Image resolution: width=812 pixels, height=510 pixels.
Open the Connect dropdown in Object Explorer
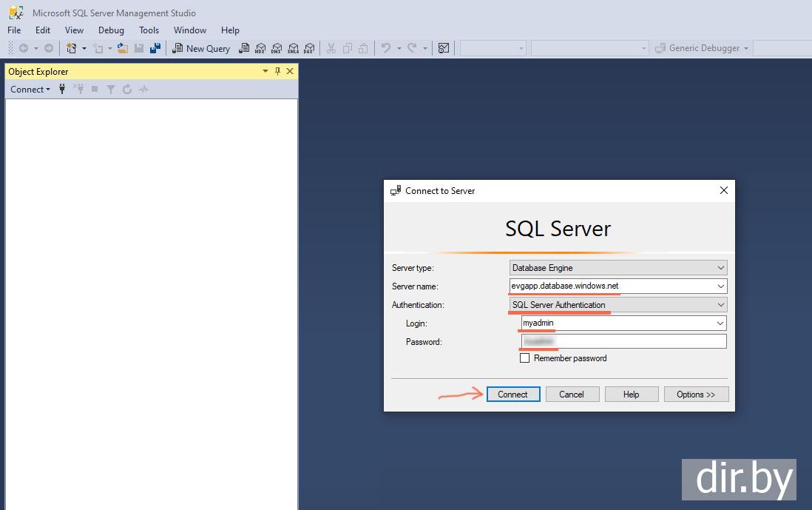coord(30,90)
